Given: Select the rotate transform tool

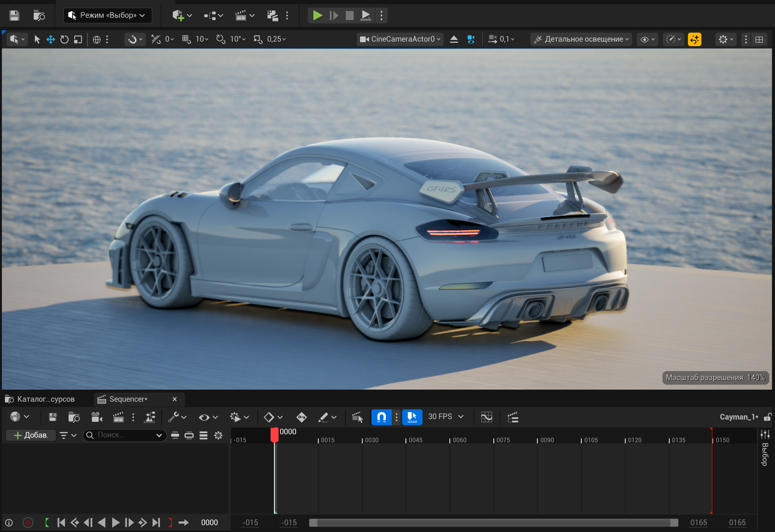Looking at the screenshot, I should tap(64, 39).
